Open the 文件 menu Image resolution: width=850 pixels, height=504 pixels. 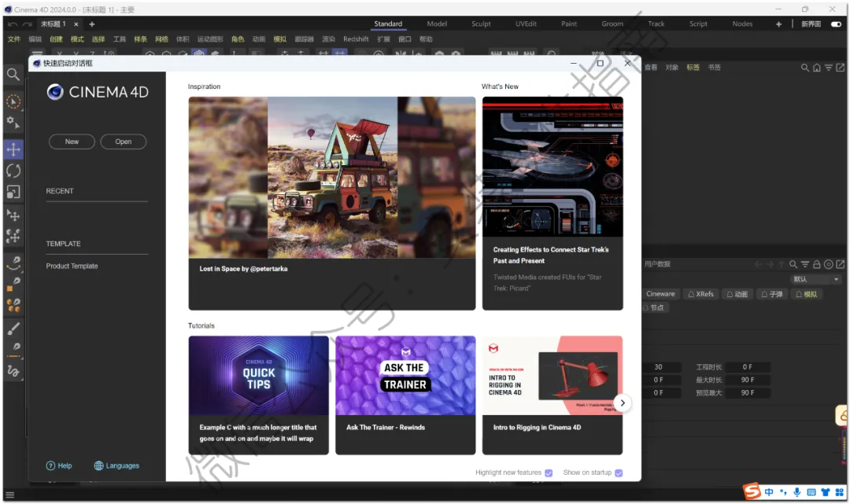[x=14, y=39]
